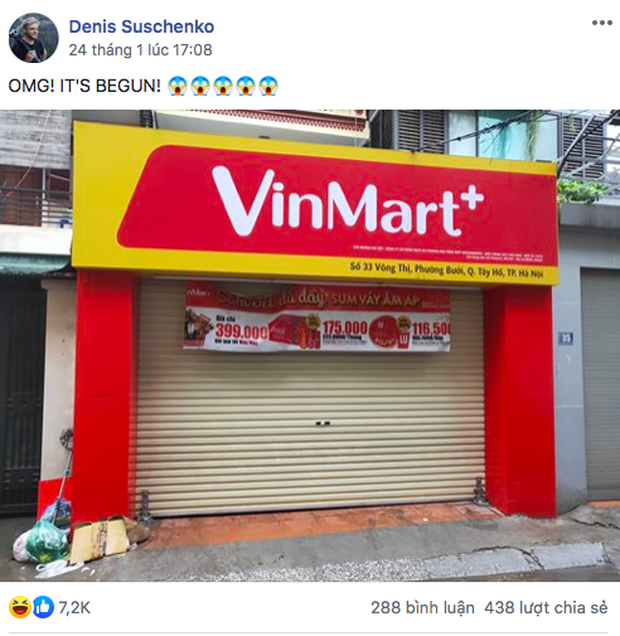
Task: Click the third screaming face emoji
Action: point(223,86)
